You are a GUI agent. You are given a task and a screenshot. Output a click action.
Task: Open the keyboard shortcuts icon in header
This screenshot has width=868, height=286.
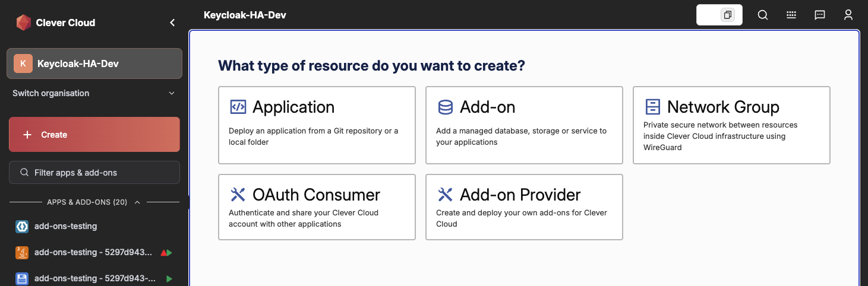click(x=791, y=15)
